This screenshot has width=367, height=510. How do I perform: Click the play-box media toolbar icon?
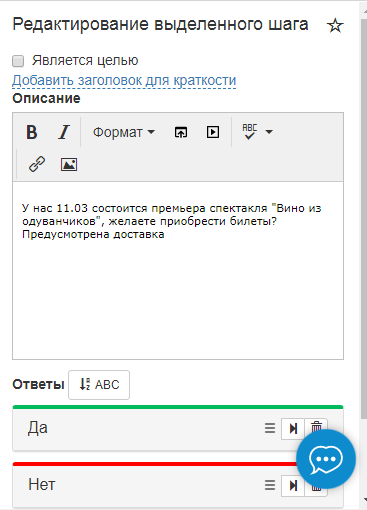213,132
